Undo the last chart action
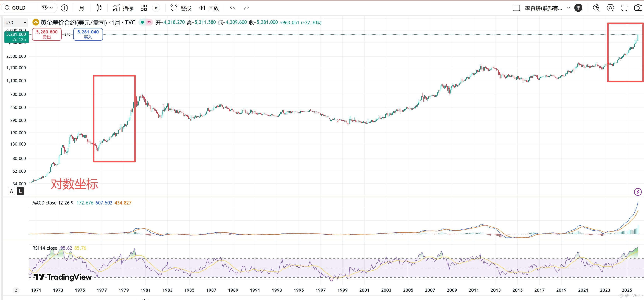The image size is (644, 300). click(233, 8)
